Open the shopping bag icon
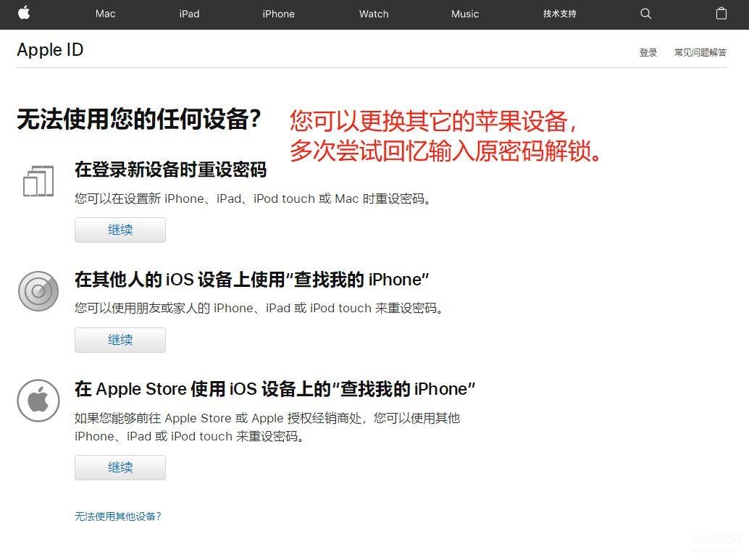 click(x=721, y=13)
